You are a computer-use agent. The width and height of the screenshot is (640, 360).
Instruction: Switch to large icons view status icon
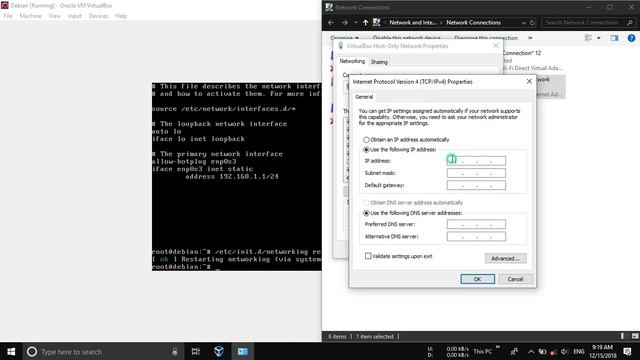pyautogui.click(x=635, y=336)
